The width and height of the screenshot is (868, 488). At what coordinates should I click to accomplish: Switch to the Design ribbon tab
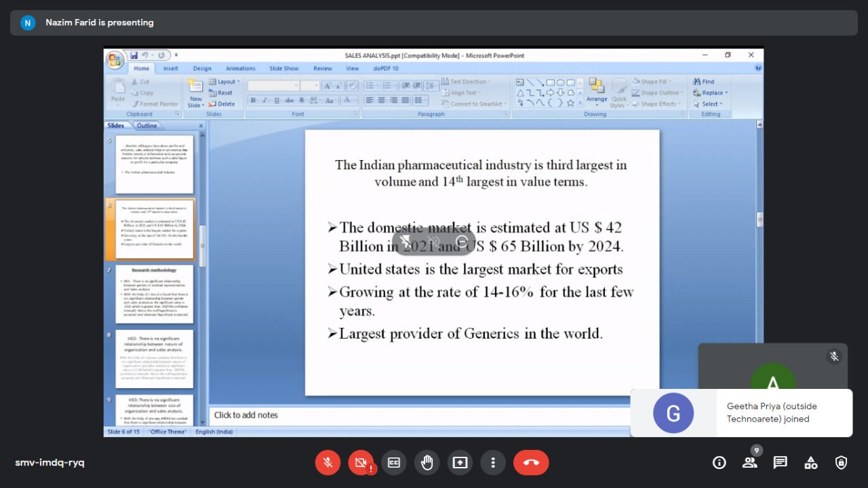[x=202, y=69]
